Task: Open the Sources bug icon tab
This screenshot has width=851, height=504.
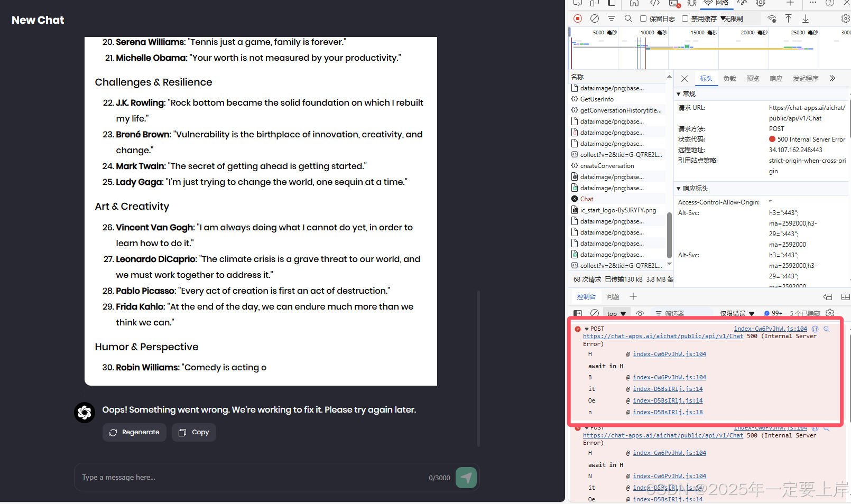Action: pyautogui.click(x=692, y=3)
